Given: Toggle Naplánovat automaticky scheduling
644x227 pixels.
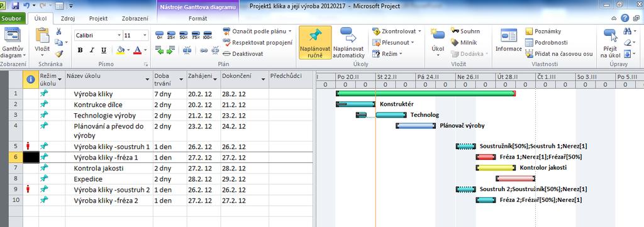Looking at the screenshot, I should [348, 43].
